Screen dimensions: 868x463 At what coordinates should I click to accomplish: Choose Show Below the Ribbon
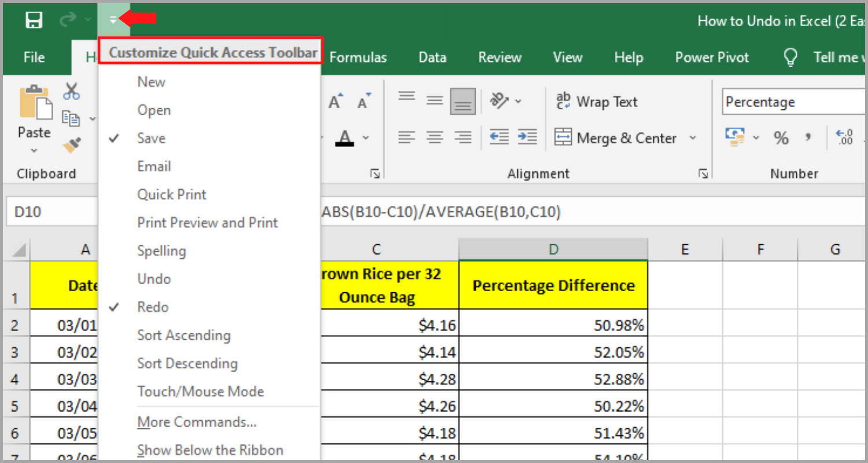210,450
